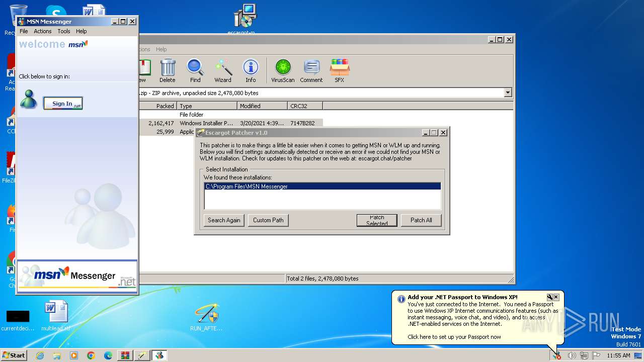Launch Internet Explorer from taskbar
Image resolution: width=644 pixels, height=362 pixels.
click(40, 355)
